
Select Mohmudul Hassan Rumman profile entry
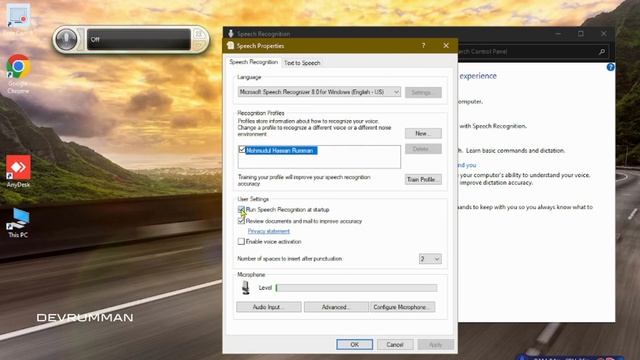(282, 151)
